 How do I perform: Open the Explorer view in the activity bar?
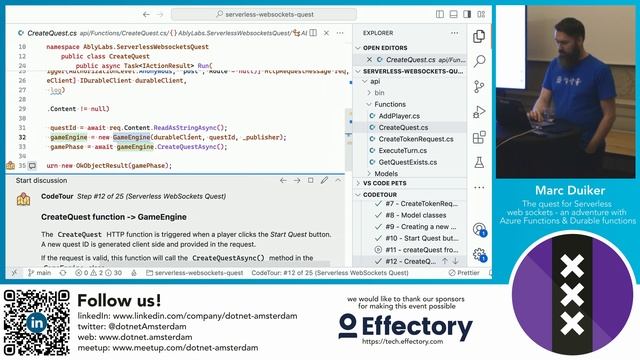(x=479, y=37)
